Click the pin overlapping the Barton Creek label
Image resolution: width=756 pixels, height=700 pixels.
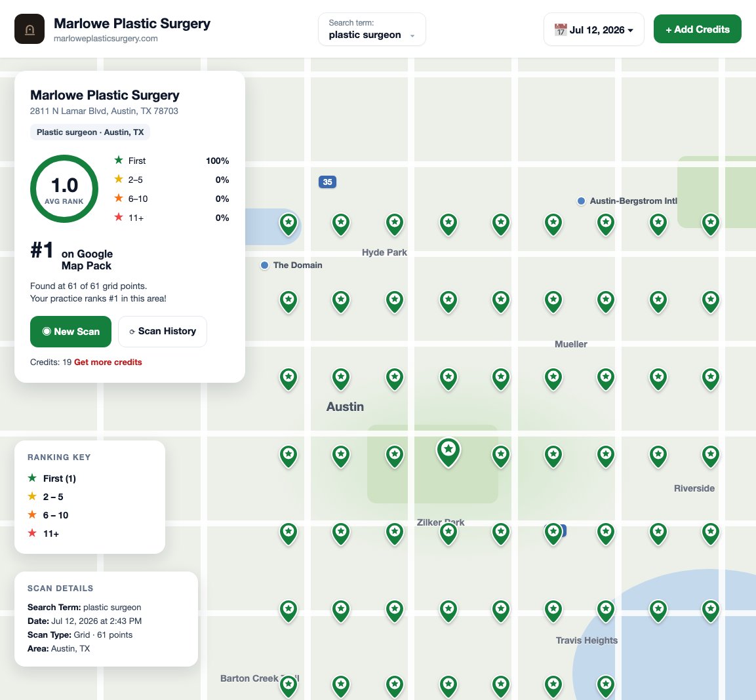(288, 686)
